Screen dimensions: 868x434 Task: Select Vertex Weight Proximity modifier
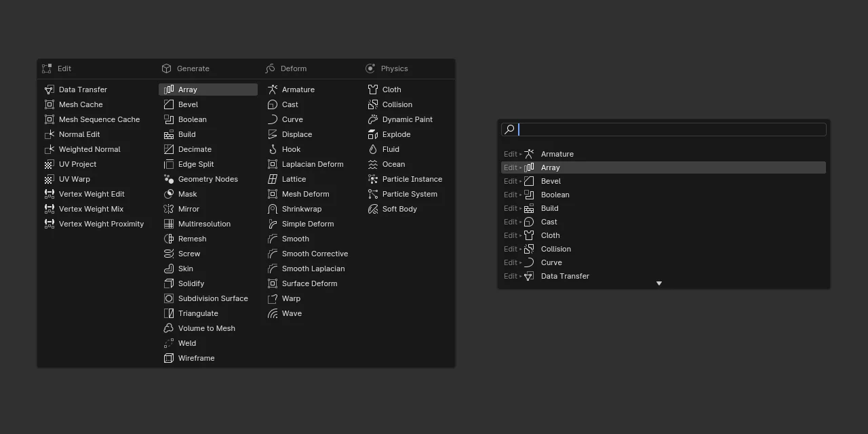(x=101, y=224)
